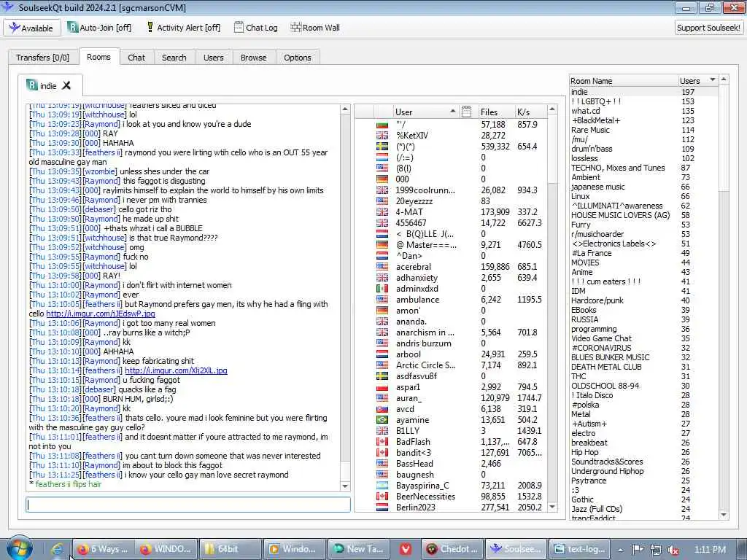Switch to the Browse tab
This screenshot has width=747, height=560.
[253, 57]
